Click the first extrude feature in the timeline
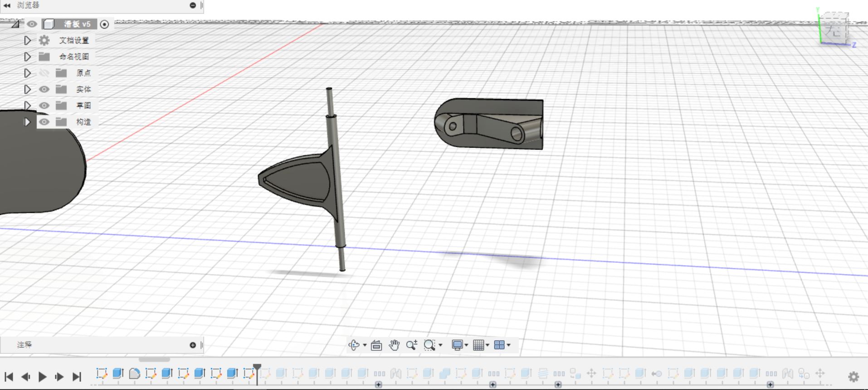The height and width of the screenshot is (390, 868). click(118, 373)
